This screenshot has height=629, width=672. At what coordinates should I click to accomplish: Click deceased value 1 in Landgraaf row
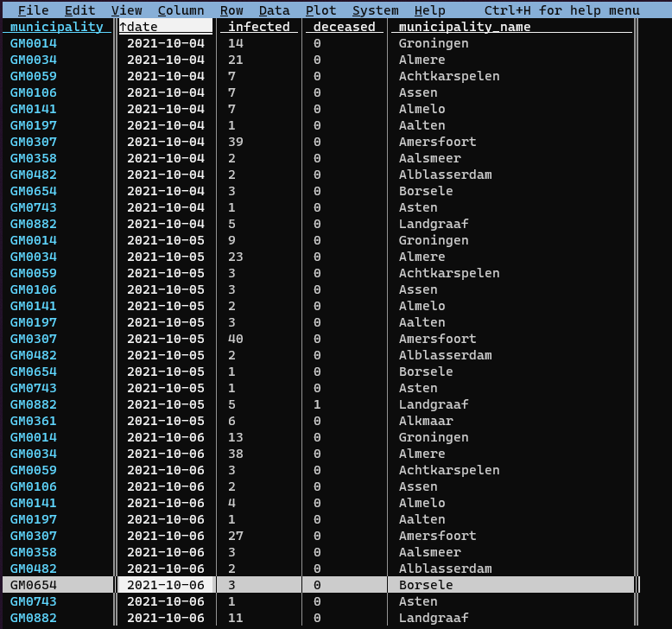pos(317,404)
